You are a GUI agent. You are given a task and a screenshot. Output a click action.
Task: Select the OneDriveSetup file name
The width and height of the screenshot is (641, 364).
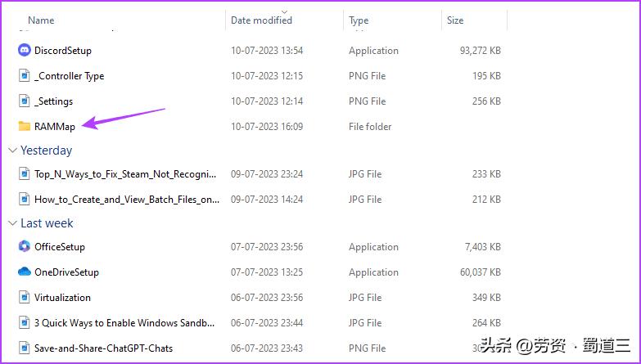66,272
